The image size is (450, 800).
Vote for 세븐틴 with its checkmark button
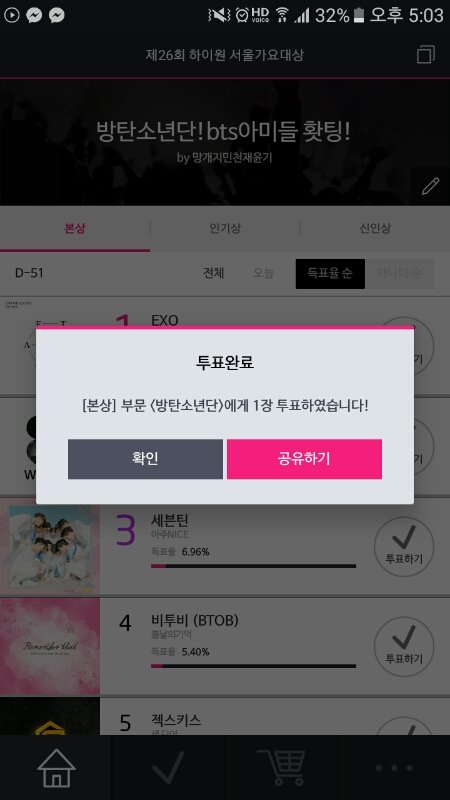(x=404, y=546)
